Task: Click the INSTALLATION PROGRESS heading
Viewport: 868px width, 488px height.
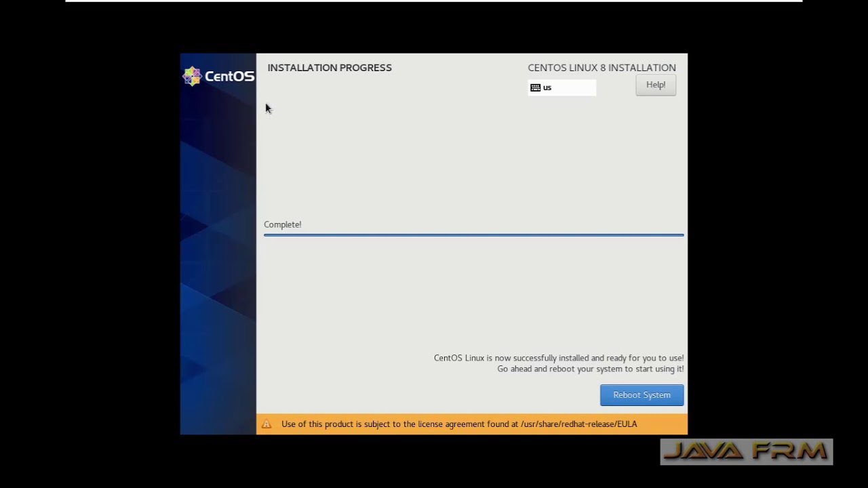Action: point(330,68)
